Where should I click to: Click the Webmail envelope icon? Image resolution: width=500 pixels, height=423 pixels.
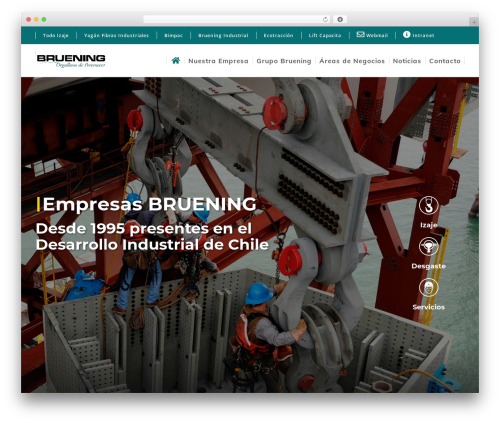pyautogui.click(x=360, y=34)
